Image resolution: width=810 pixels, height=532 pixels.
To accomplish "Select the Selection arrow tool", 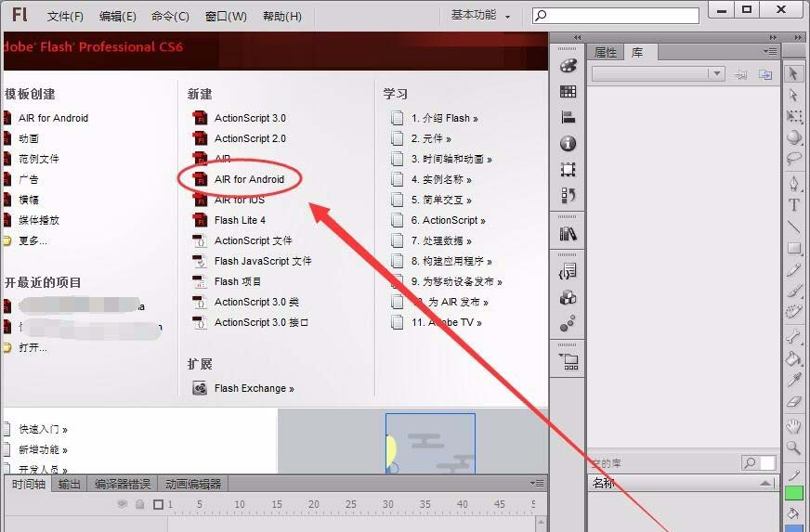I will 793,74.
